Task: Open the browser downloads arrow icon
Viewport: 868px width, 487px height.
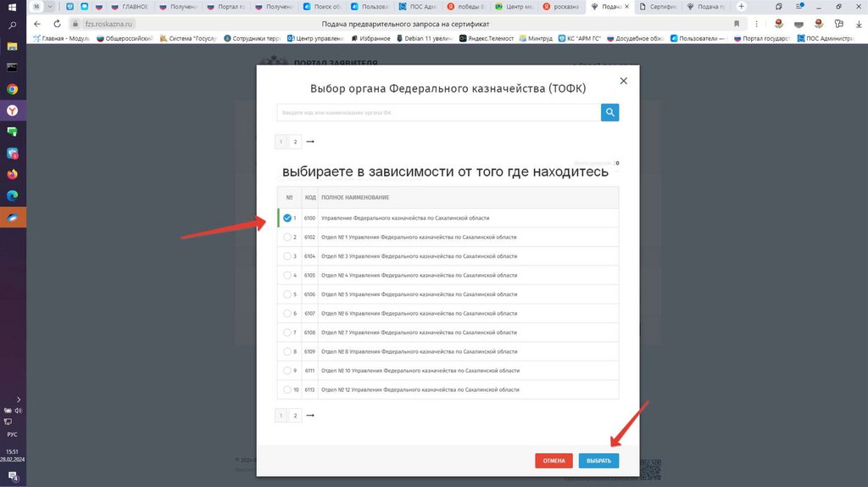Action: (859, 24)
